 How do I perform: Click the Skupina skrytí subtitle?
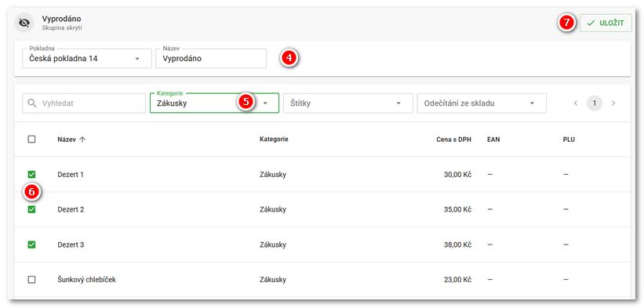tap(62, 28)
